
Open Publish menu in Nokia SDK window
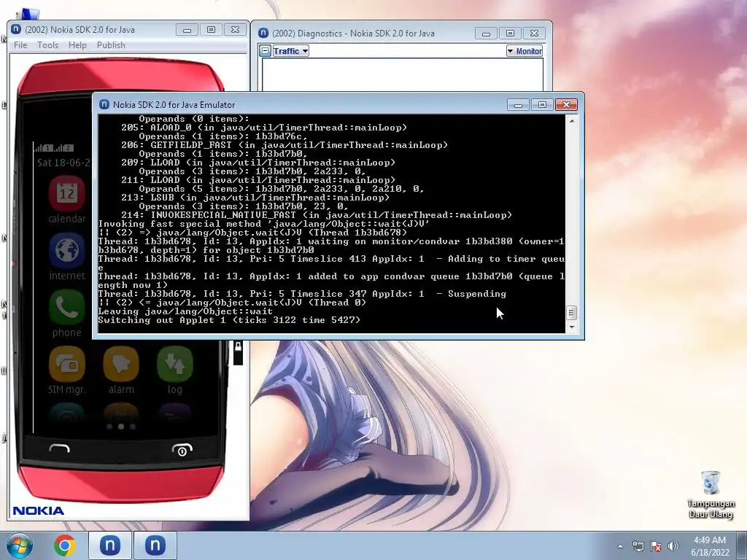111,44
